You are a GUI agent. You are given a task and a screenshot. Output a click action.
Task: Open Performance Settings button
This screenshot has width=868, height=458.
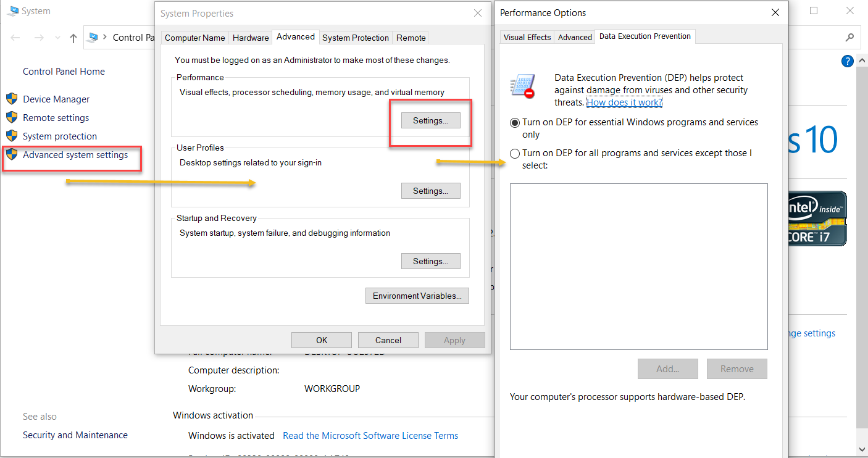click(x=430, y=120)
